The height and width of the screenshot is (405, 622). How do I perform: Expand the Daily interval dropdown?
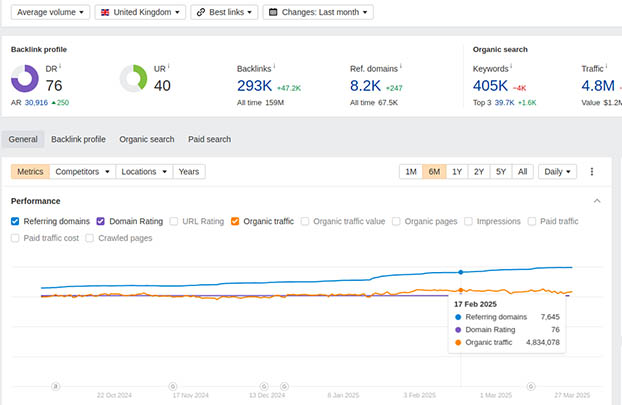(x=557, y=172)
